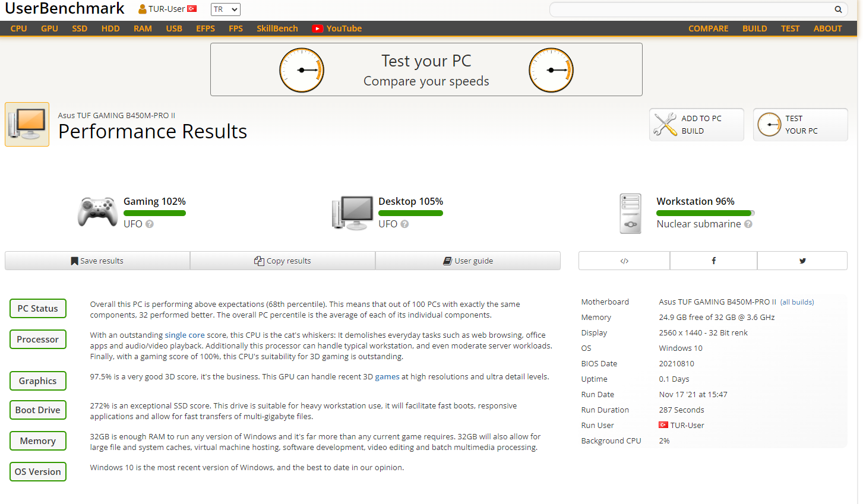This screenshot has width=863, height=504.
Task: Go to the FPS page
Action: pos(236,28)
